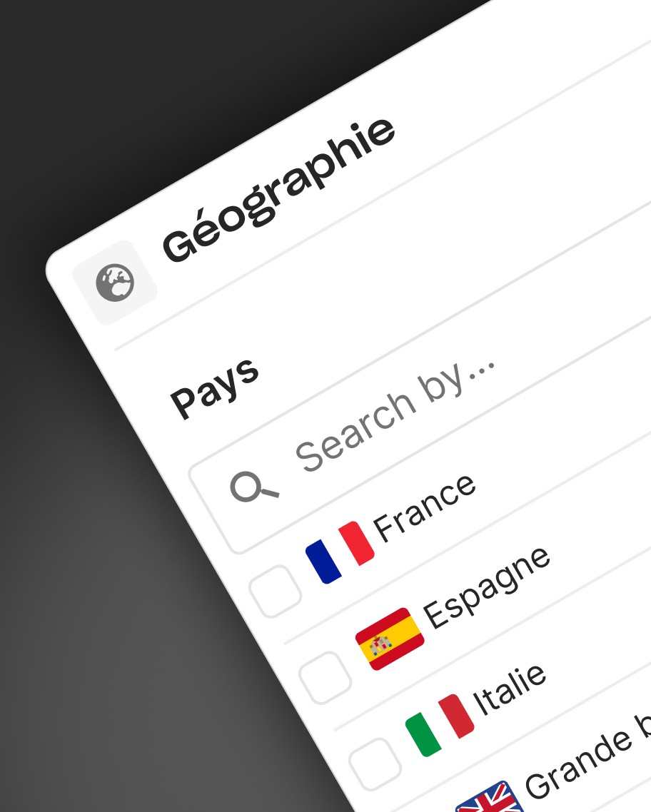
Task: Click the dark background outside the panel
Action: (x=104, y=569)
